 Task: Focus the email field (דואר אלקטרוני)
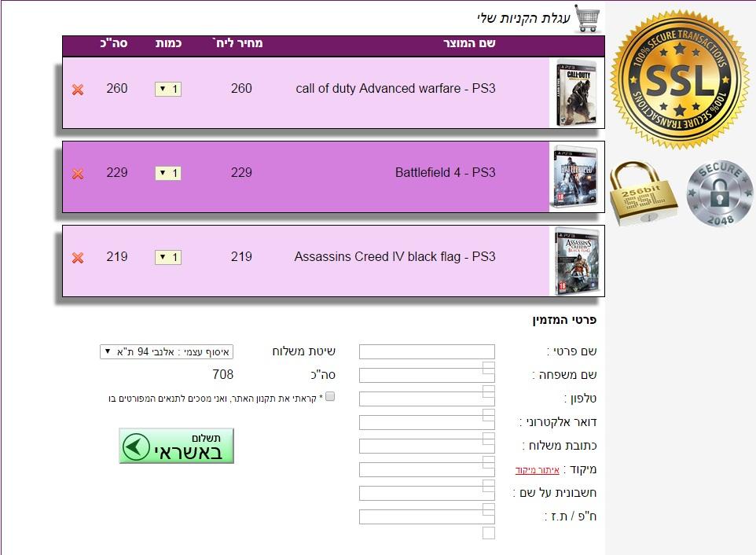click(427, 422)
